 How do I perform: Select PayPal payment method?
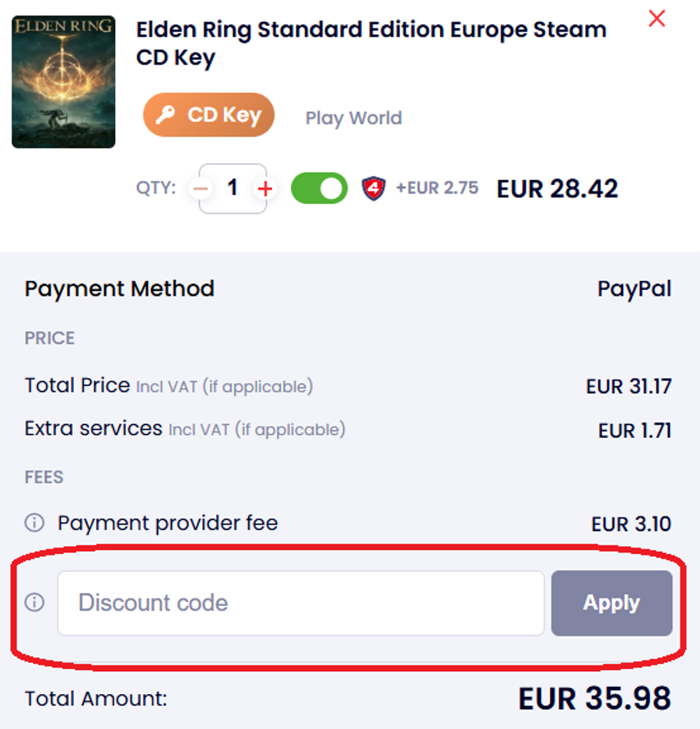point(634,289)
